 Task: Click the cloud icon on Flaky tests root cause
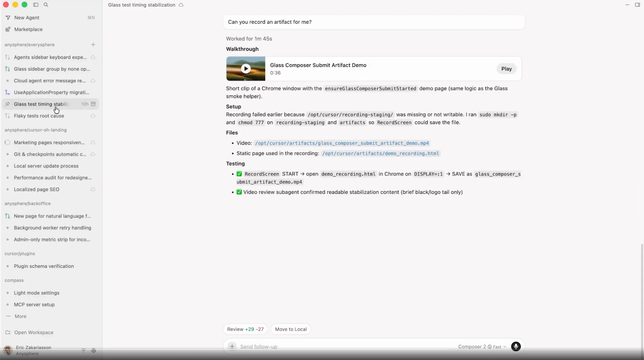click(93, 116)
